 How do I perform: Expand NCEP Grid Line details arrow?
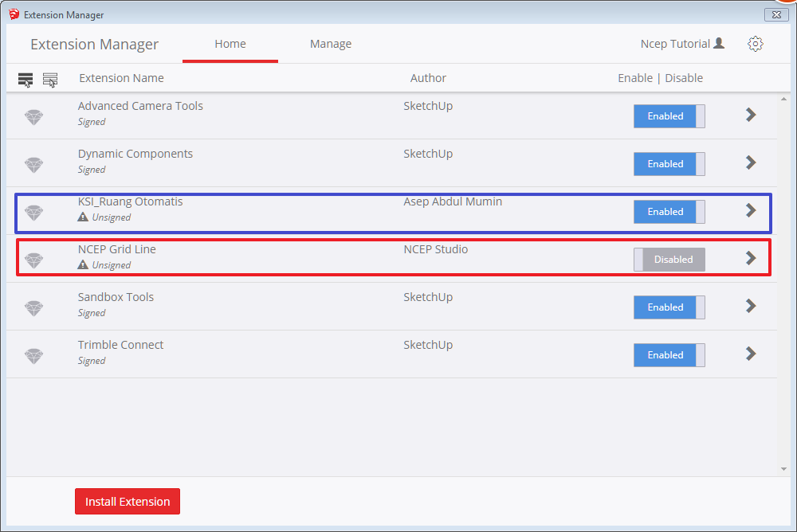pos(751,258)
